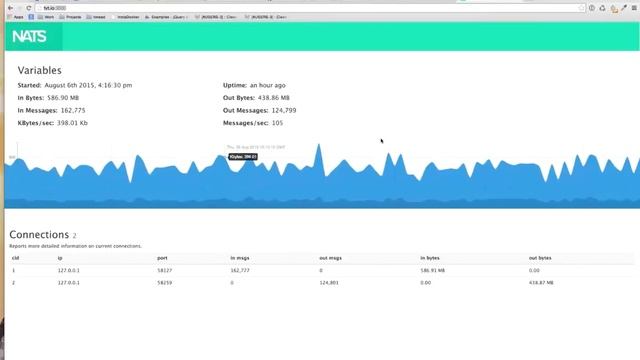Select the KBytes/sec 398.01 Kb value
The image size is (640, 360).
pyautogui.click(x=72, y=123)
